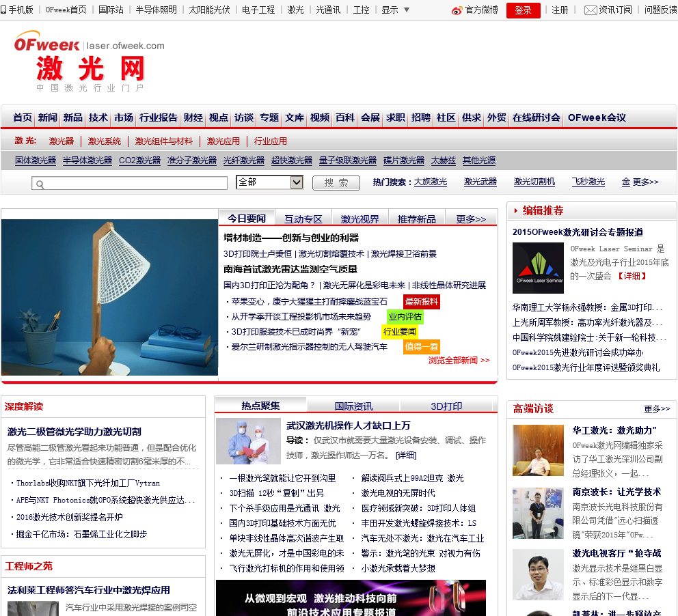Open the 激光电视的无屏时代 news item
This screenshot has height=616, width=678.
coord(398,493)
